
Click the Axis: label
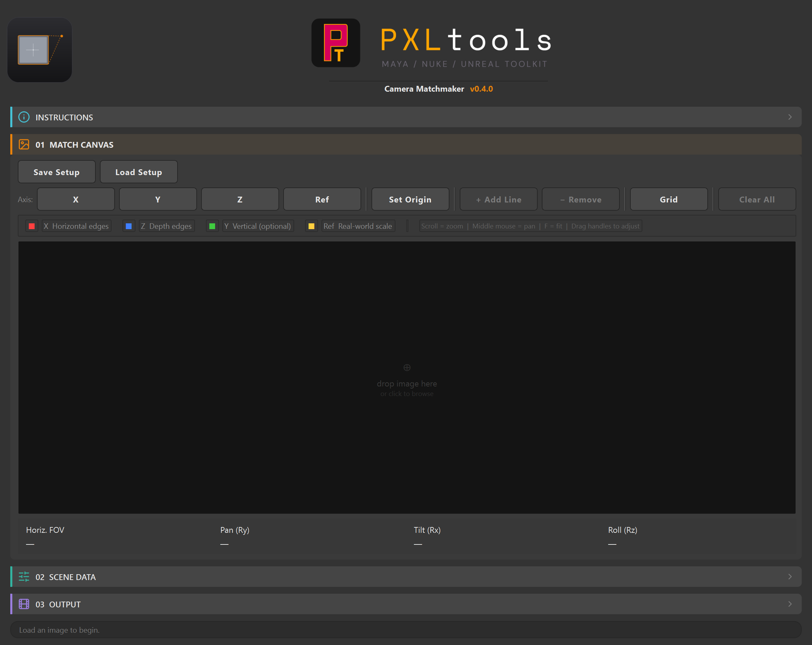(25, 199)
